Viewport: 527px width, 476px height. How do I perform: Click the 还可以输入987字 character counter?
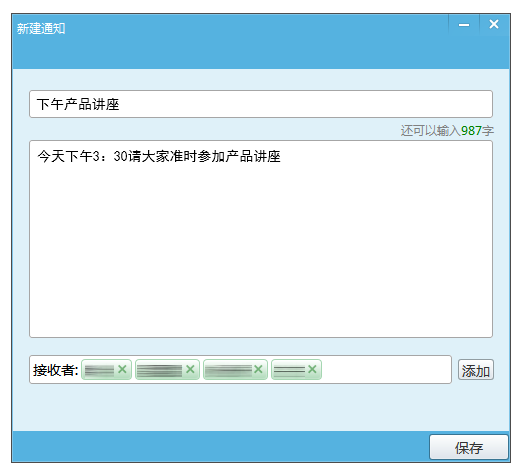[447, 130]
